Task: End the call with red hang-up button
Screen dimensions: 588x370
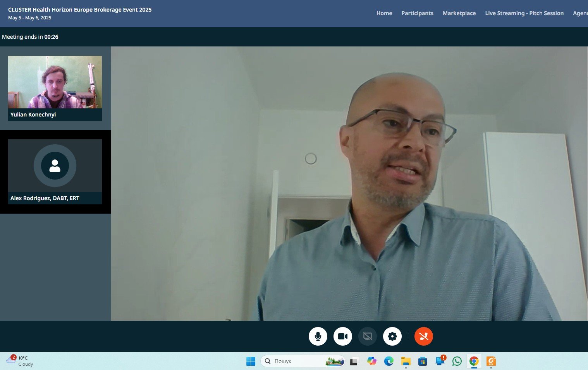Action: (x=423, y=336)
